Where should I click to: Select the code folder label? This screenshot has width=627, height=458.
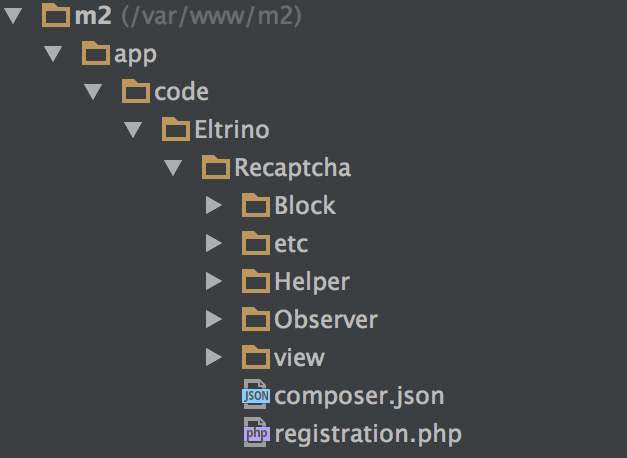[181, 92]
